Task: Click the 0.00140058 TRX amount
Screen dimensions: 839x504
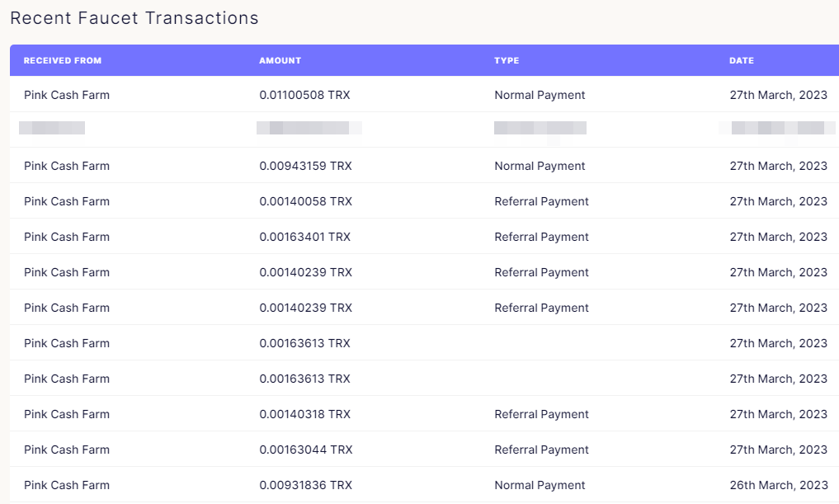Action: [x=305, y=201]
